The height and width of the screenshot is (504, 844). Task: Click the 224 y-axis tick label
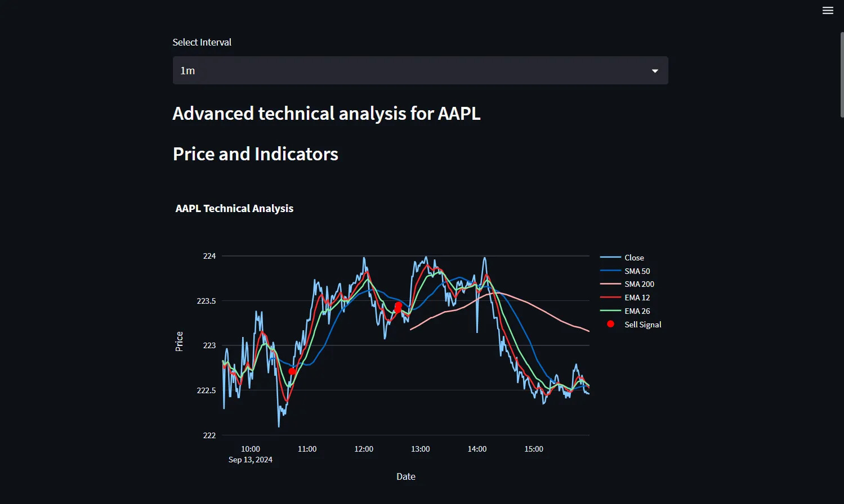coord(209,256)
